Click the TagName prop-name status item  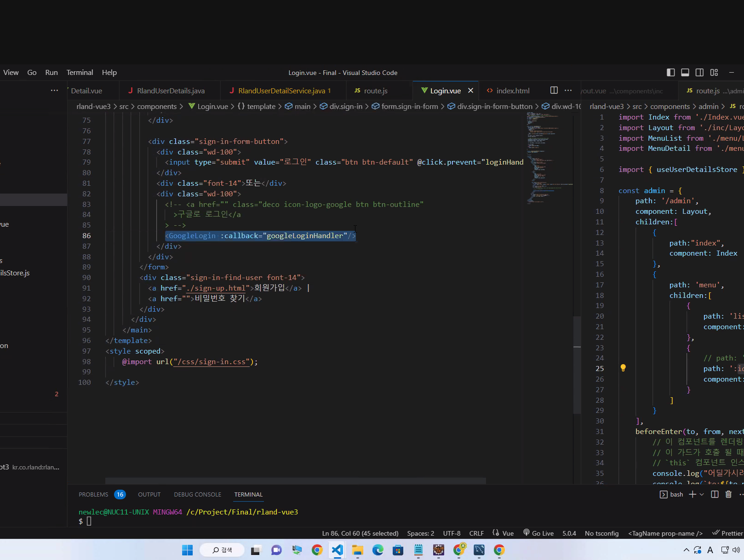click(665, 533)
